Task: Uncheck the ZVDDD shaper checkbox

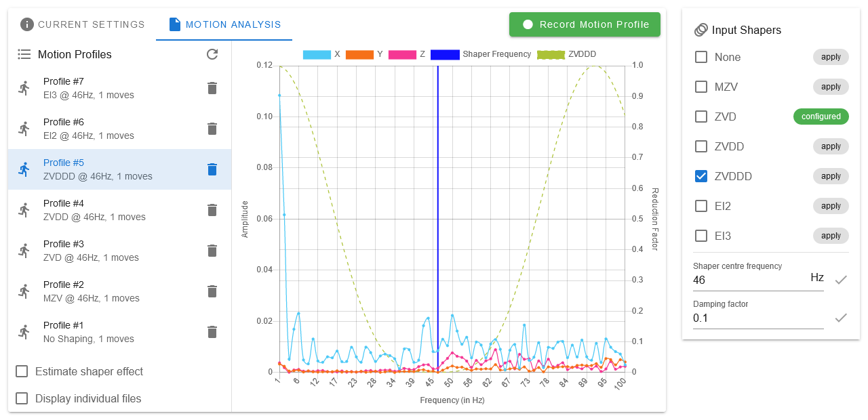Action: [x=701, y=176]
